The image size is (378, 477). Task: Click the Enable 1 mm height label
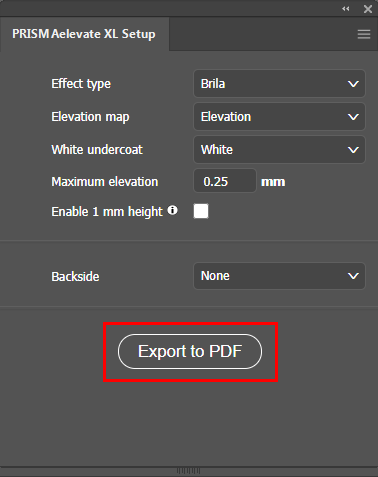(x=107, y=212)
